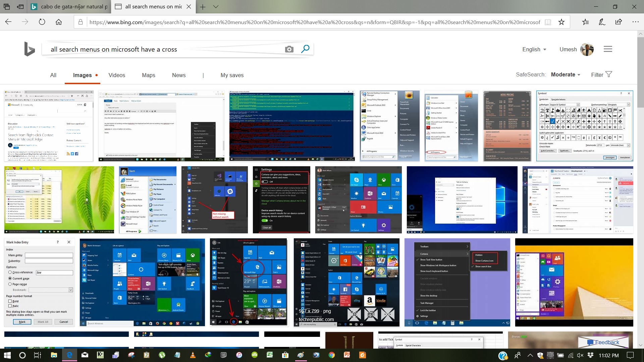The width and height of the screenshot is (644, 362).
Task: Launch Google Chrome from taskbar
Action: click(331, 355)
